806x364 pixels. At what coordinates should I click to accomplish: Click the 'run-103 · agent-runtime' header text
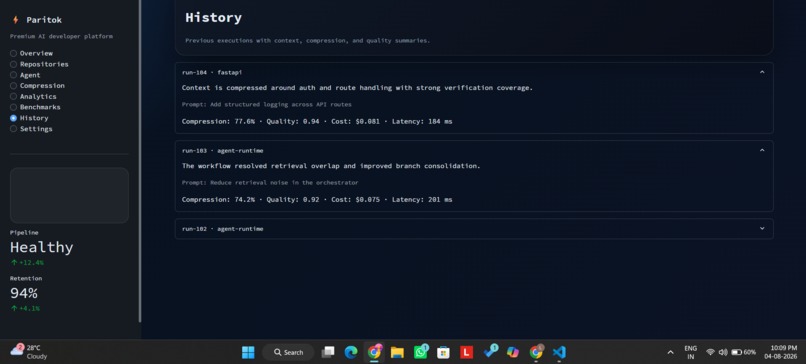[223, 151]
